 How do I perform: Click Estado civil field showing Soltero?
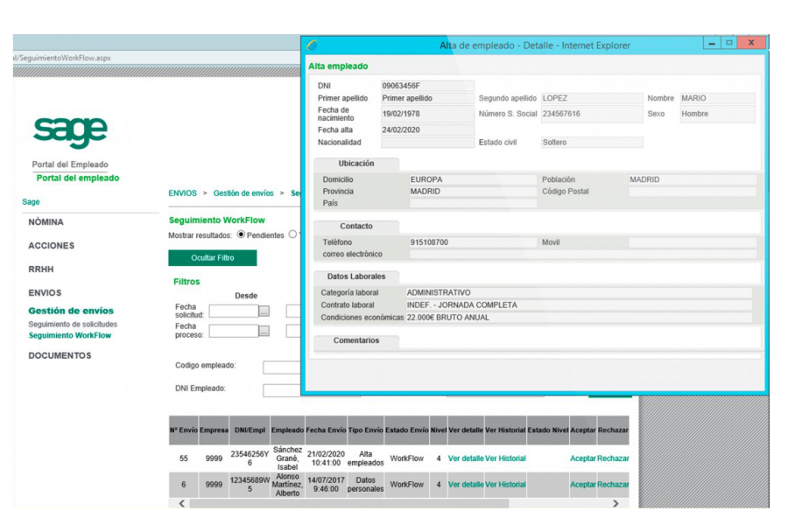tap(592, 143)
